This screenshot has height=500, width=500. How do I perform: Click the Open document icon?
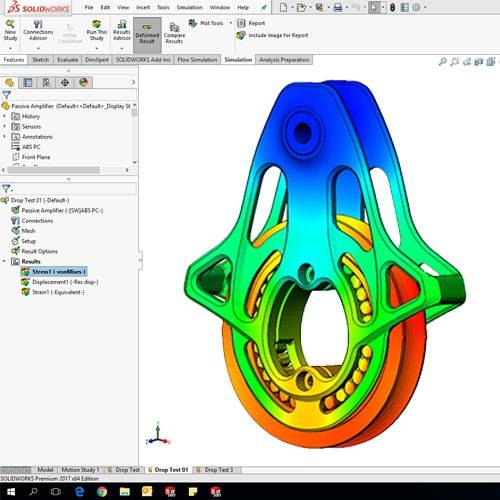301,7
